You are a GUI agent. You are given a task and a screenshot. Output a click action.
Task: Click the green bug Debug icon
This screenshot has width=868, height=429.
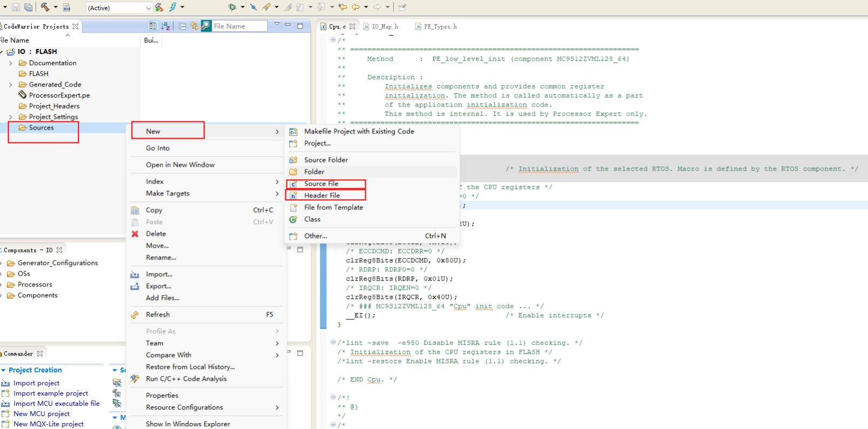pyautogui.click(x=233, y=7)
